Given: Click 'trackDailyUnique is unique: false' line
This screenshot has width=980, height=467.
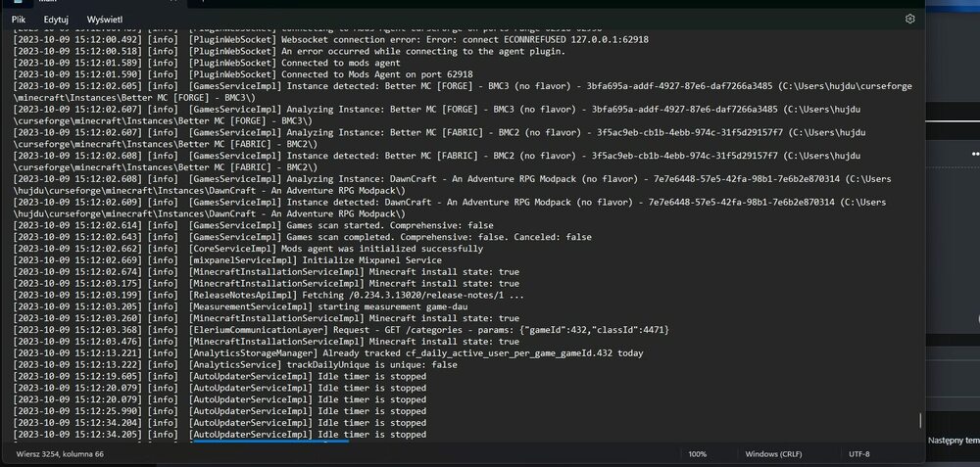Looking at the screenshot, I should [x=235, y=364].
